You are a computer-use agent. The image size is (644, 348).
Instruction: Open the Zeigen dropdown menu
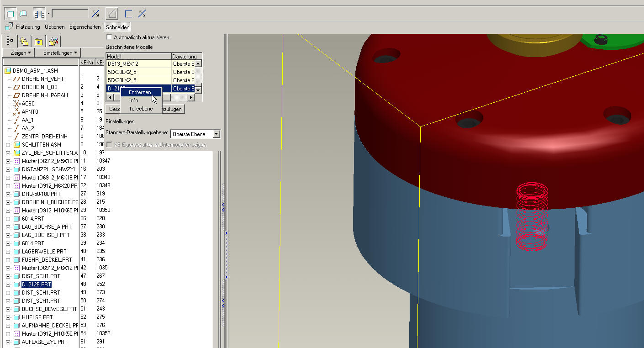[x=18, y=53]
